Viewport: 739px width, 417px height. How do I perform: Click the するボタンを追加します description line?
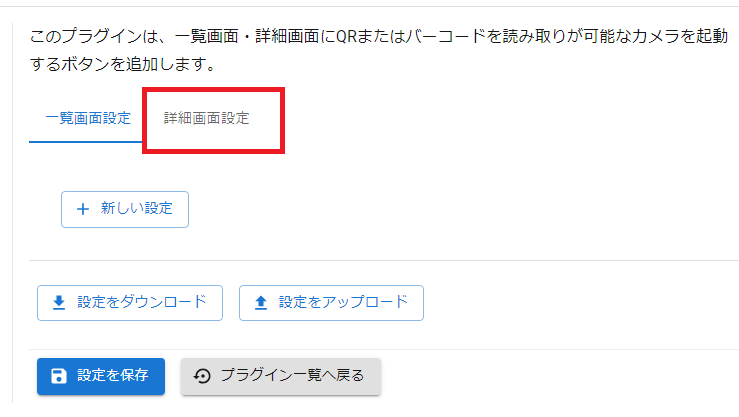click(123, 64)
